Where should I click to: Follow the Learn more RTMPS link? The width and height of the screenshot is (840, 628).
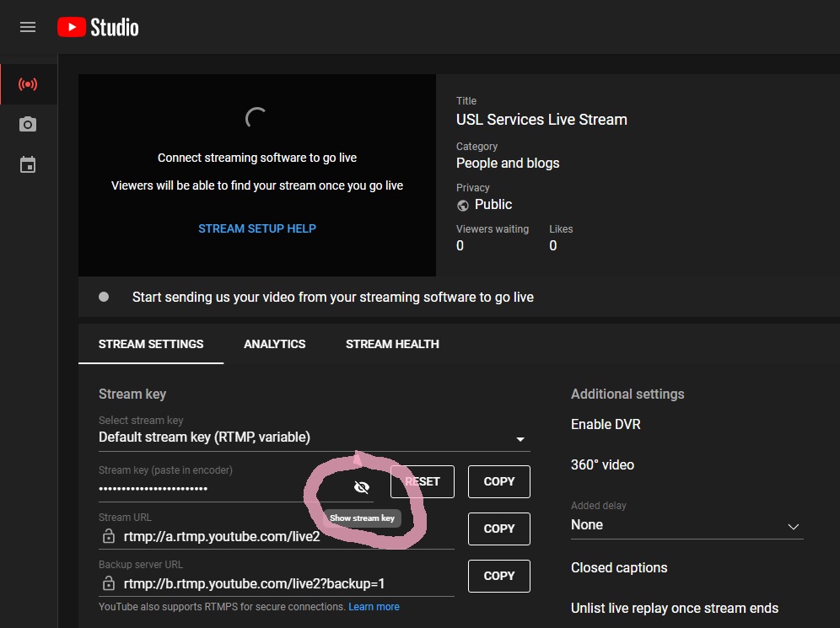[374, 607]
